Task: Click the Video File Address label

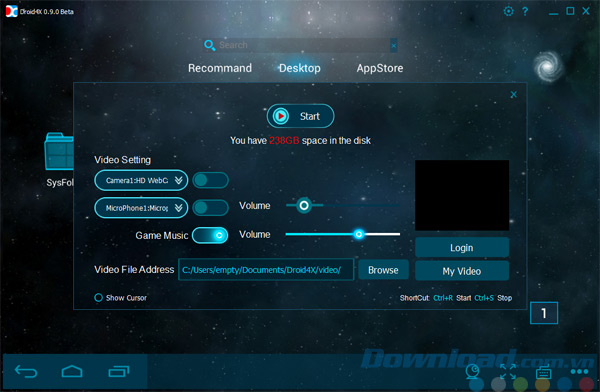Action: point(134,270)
